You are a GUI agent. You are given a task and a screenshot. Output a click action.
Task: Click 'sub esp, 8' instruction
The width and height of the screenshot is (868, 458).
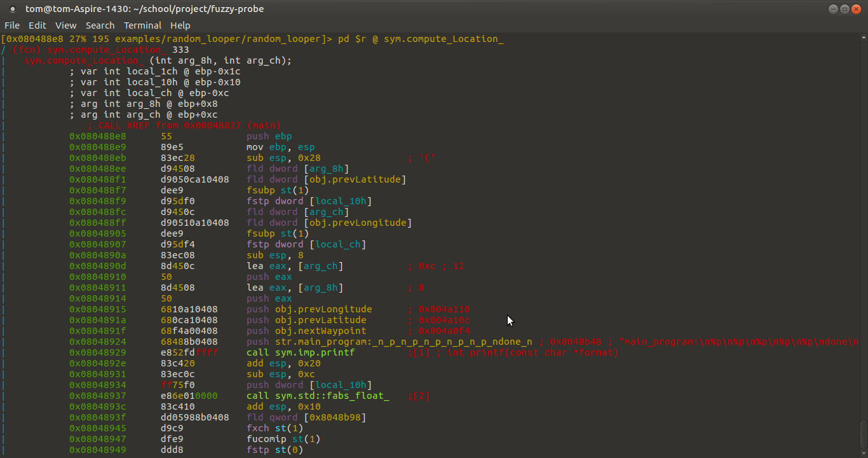tap(275, 255)
